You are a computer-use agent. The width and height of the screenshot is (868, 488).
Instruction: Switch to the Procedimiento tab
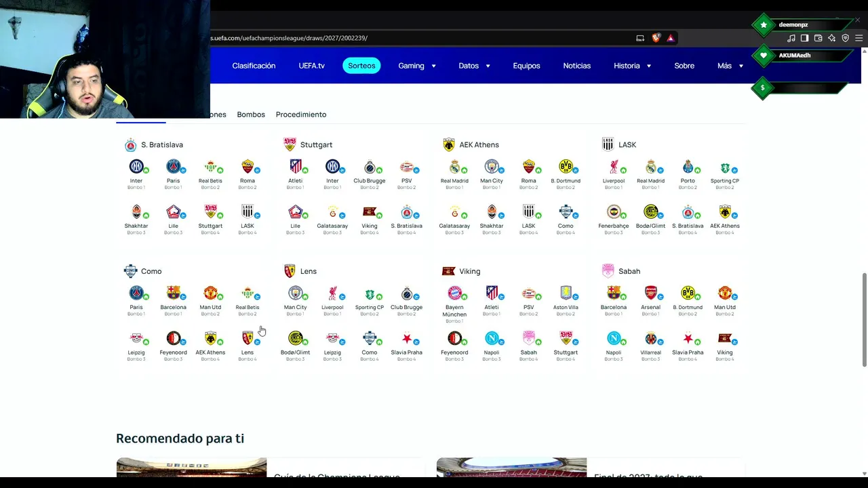[x=301, y=115]
